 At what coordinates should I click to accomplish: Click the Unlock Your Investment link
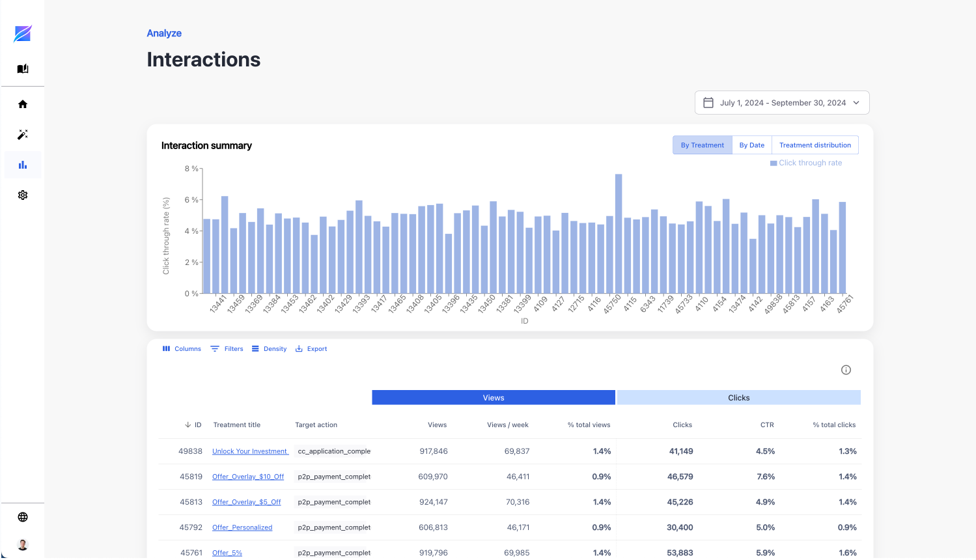(249, 451)
